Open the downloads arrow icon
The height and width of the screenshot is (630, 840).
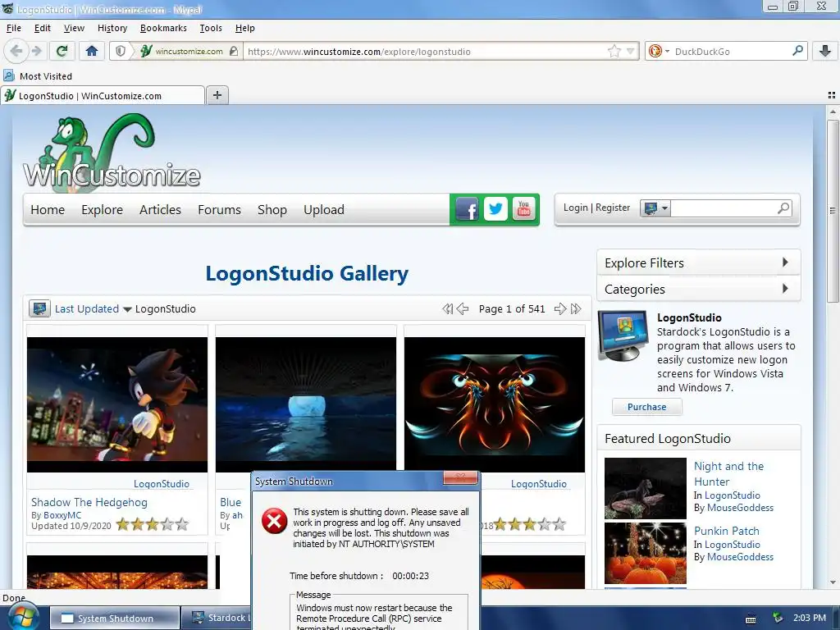825,51
